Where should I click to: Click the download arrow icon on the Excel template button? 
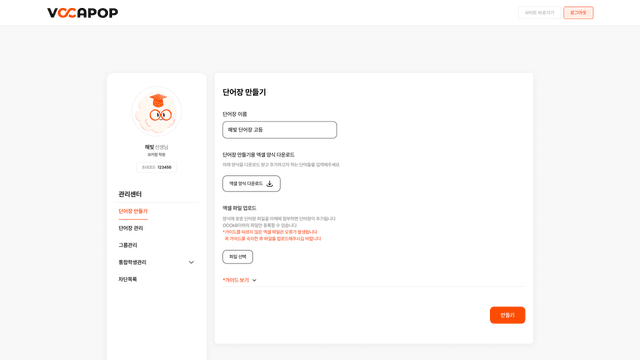[269, 184]
